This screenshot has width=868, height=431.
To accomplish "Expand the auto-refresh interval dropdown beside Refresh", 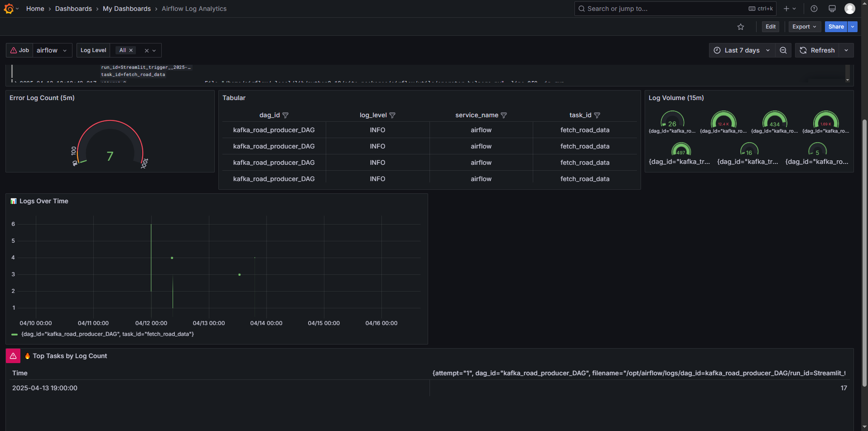I will [846, 50].
